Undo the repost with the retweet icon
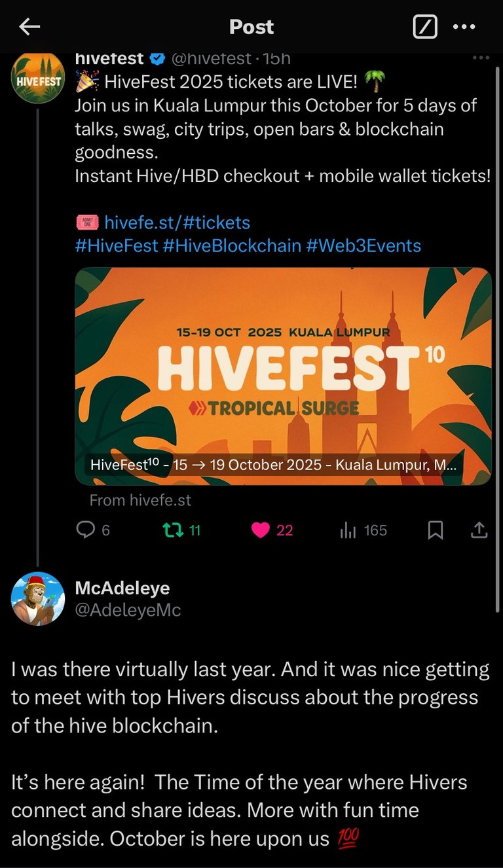 (172, 530)
